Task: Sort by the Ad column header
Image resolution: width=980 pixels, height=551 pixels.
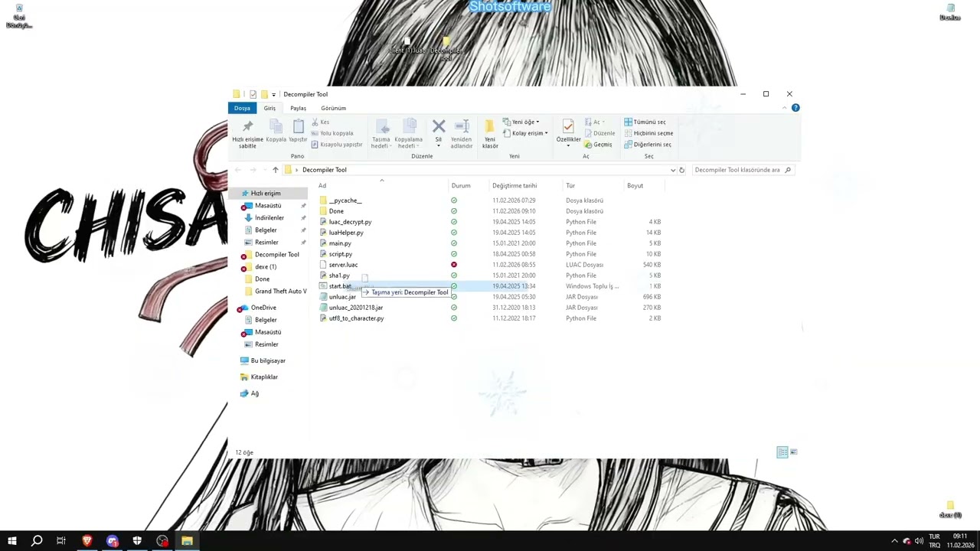Action: coord(322,185)
